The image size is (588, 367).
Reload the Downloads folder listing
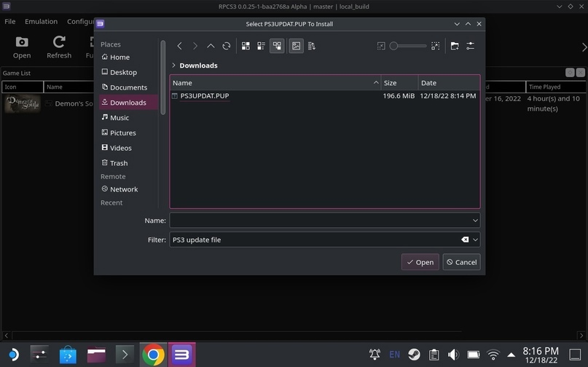(227, 46)
